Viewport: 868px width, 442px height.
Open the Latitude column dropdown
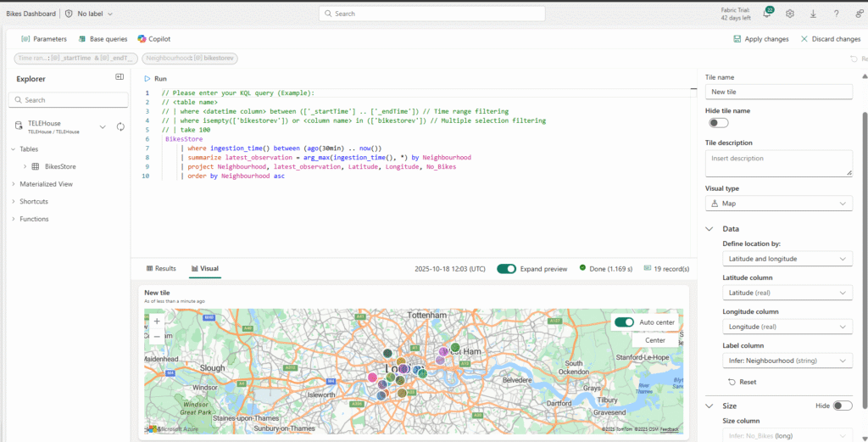[x=787, y=293]
